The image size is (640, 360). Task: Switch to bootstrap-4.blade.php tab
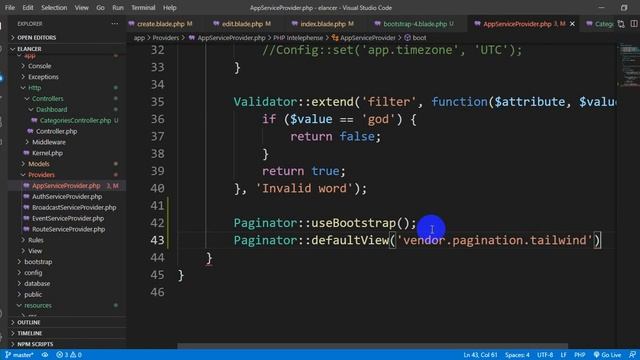pyautogui.click(x=415, y=24)
